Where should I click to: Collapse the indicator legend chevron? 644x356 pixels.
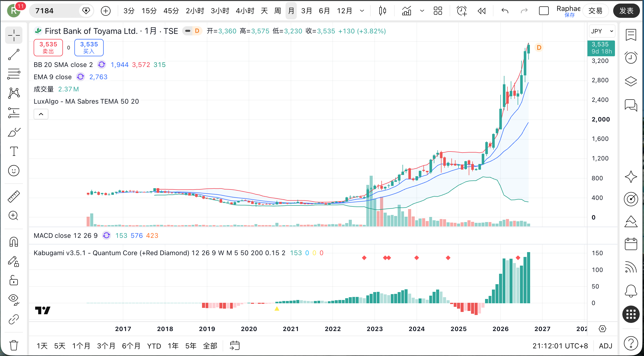pyautogui.click(x=41, y=114)
